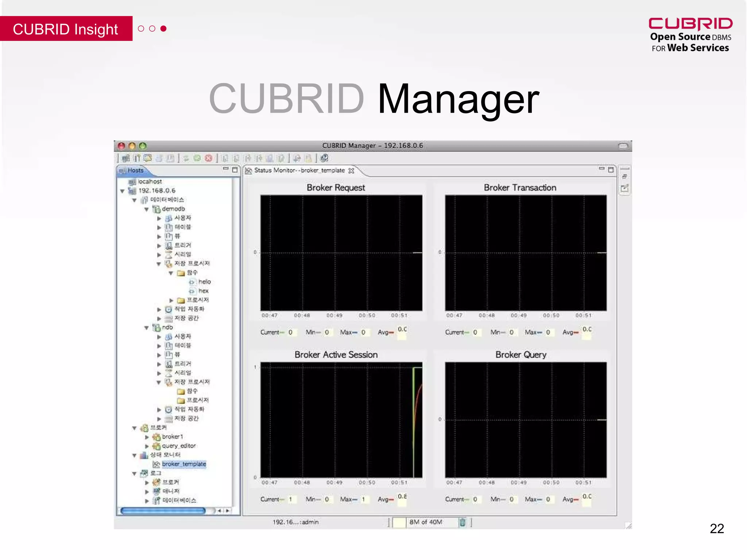Viewport: 747px width, 560px height.
Task: Click the Hosts horizontal scrollbar thumb
Action: (x=163, y=511)
